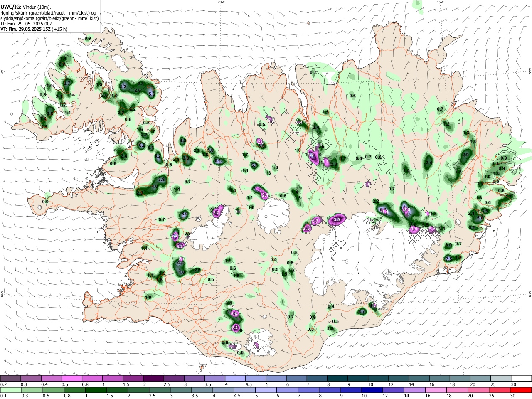Select the darkest purple swatch in the snow legend
Screen dimensions: 532x399
point(154,379)
